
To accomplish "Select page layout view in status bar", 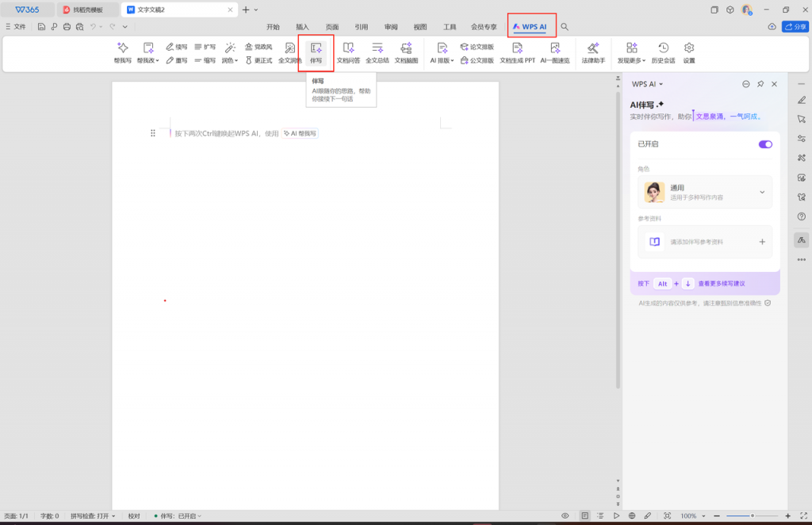I will 584,515.
